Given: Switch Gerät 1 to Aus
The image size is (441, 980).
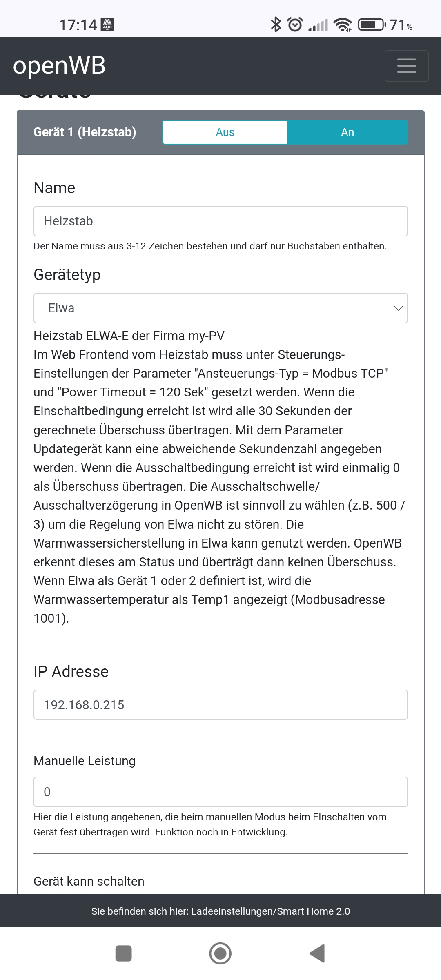Looking at the screenshot, I should [x=225, y=132].
